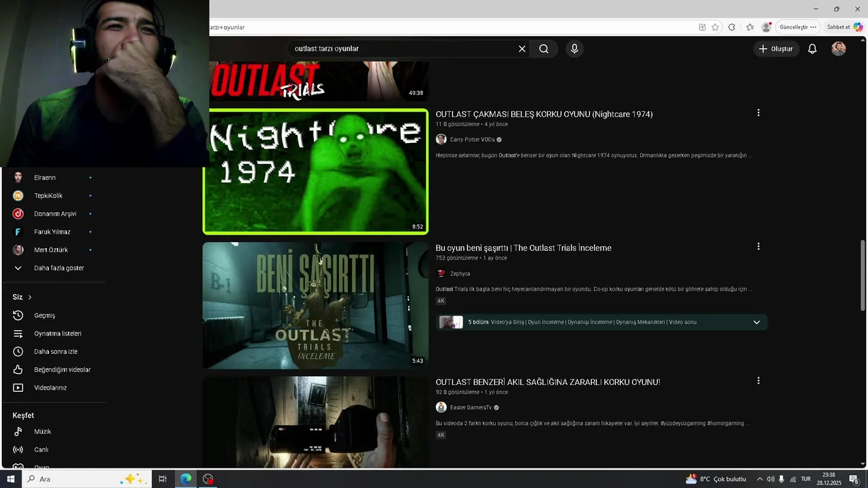868x488 pixels.
Task: Open Edge split-screen app icon in the address bar
Action: coord(703,27)
